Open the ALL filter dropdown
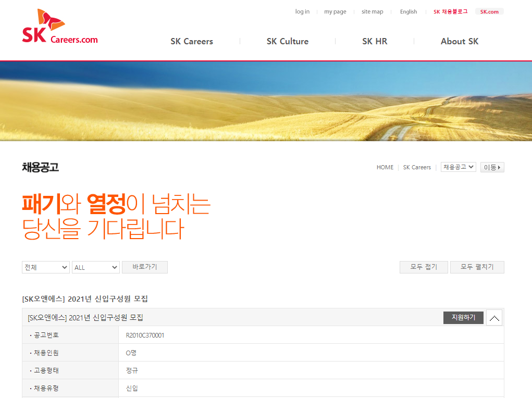 point(96,267)
